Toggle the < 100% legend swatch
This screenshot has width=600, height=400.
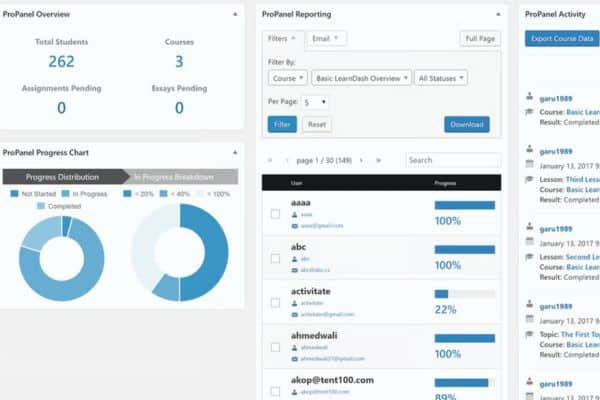200,194
